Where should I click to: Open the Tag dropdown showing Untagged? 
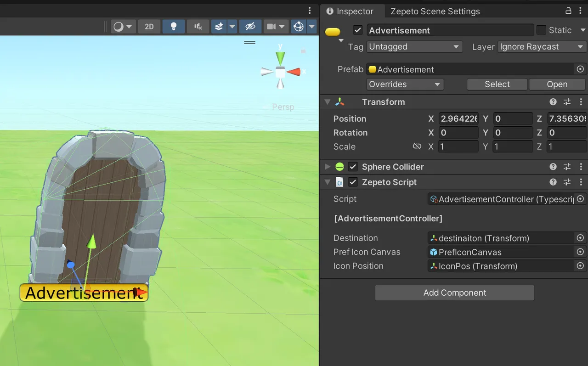[414, 46]
